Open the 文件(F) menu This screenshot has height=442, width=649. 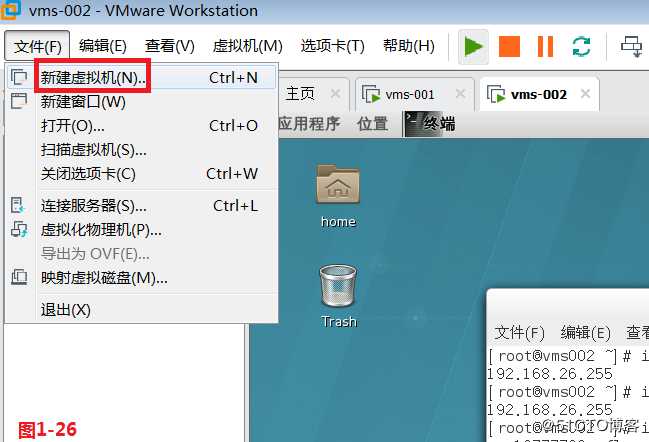[37, 46]
